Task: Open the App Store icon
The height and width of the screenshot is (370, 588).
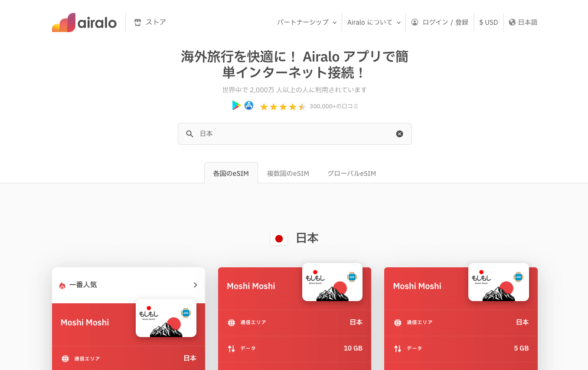Action: [x=249, y=105]
